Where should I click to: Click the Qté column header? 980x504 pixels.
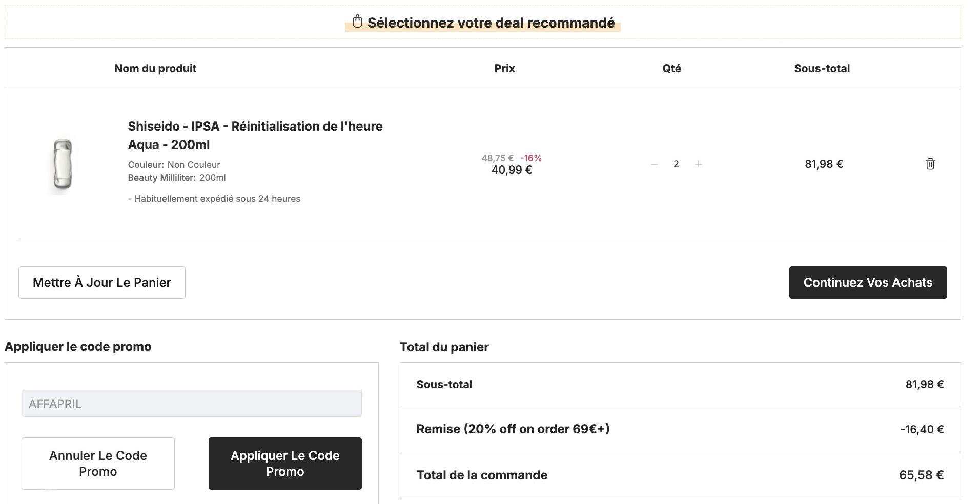coord(671,69)
